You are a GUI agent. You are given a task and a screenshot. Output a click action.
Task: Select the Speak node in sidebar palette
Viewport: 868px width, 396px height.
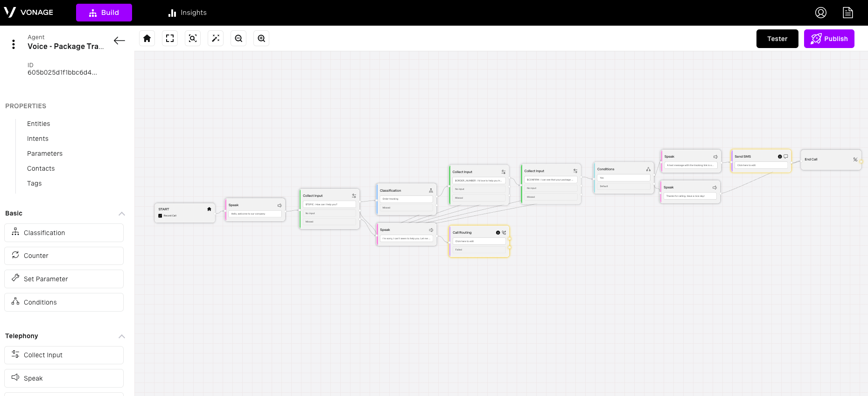click(64, 378)
